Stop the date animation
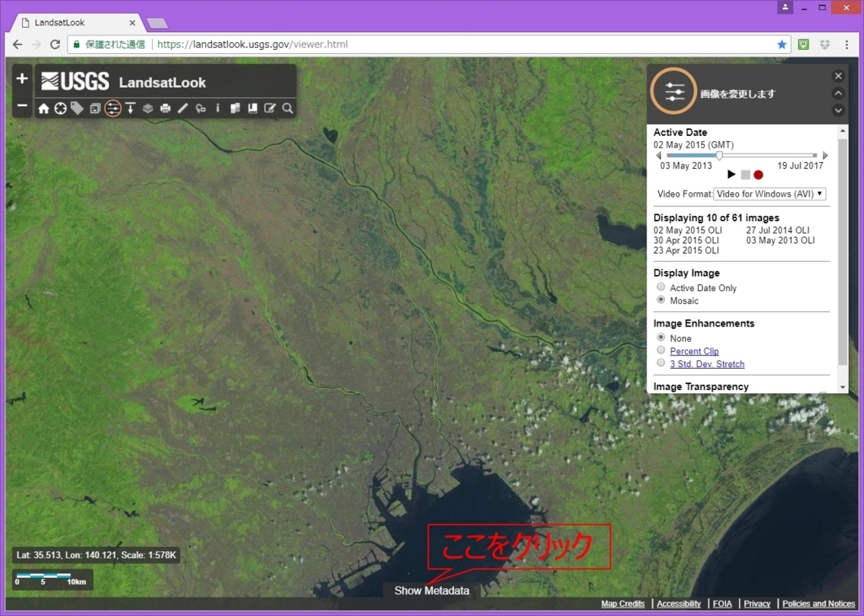Screen dimensions: 864x616 745,175
